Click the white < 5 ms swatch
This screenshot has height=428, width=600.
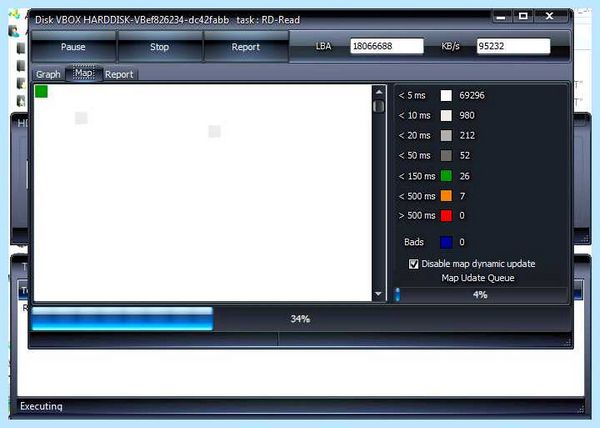coord(446,95)
